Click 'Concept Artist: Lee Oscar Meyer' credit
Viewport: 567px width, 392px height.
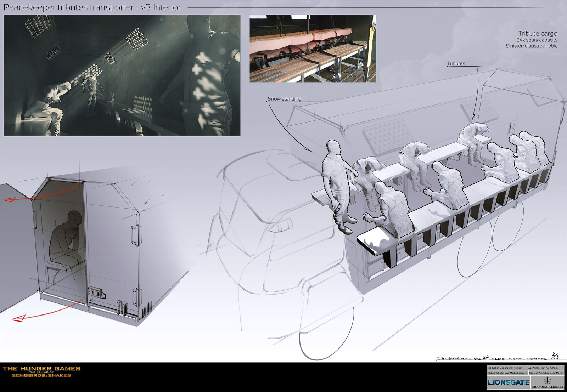(x=546, y=373)
